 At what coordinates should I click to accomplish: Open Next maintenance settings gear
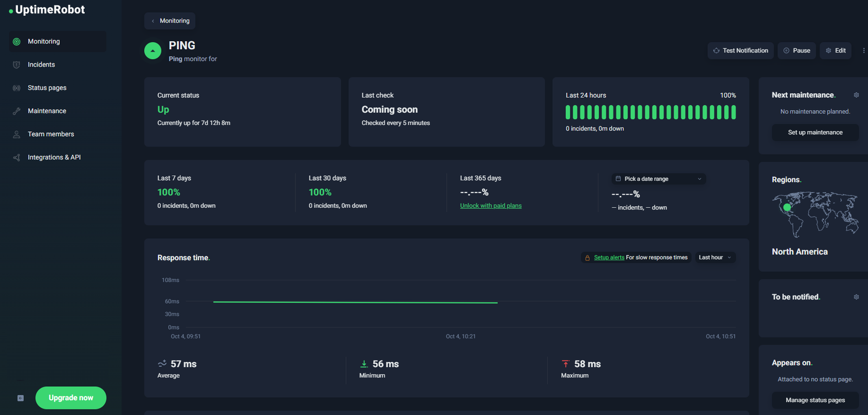coord(856,95)
